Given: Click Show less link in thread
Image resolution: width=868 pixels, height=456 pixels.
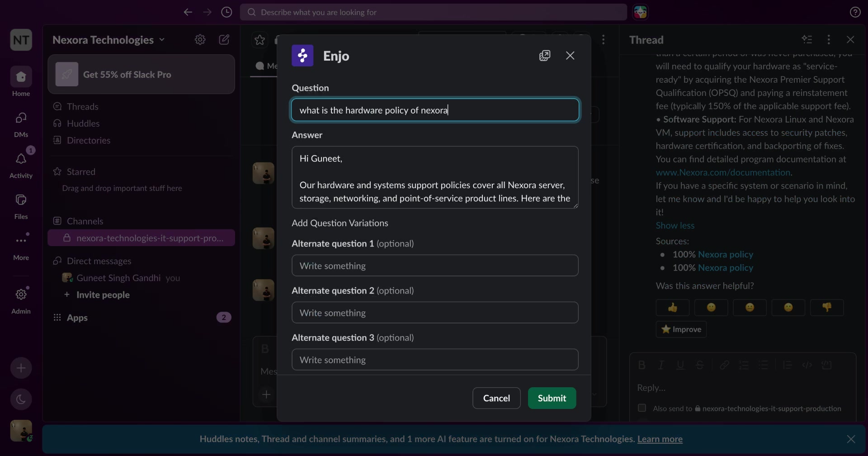Looking at the screenshot, I should [675, 225].
